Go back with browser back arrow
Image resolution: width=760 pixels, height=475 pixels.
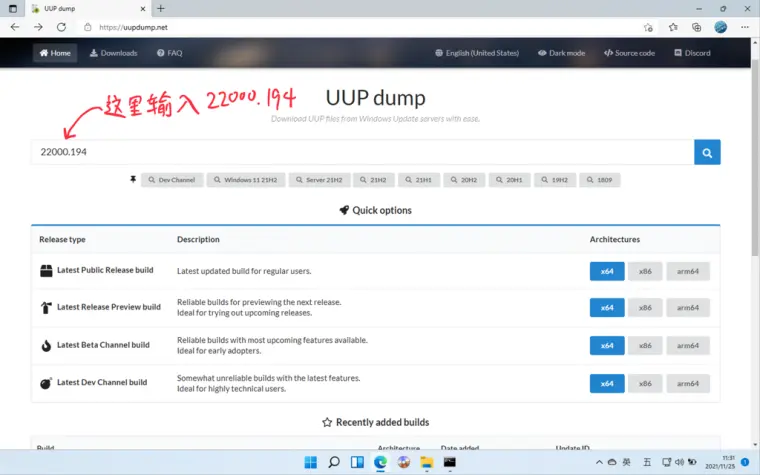pos(15,27)
